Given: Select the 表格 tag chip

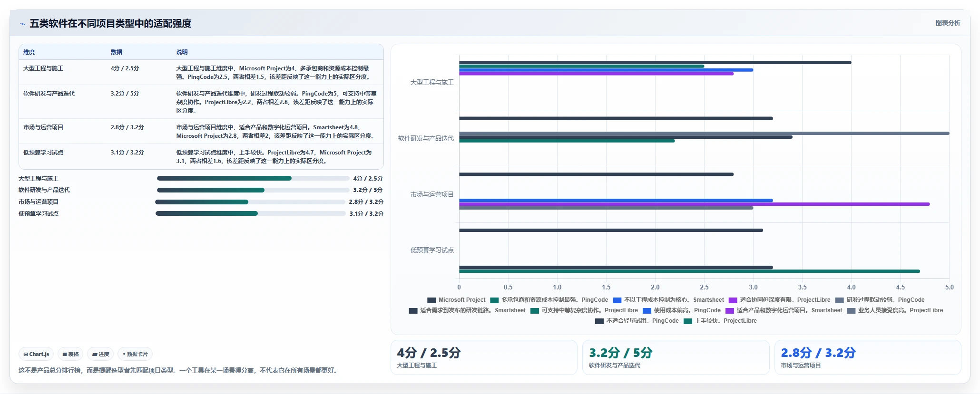Looking at the screenshot, I should [70, 354].
